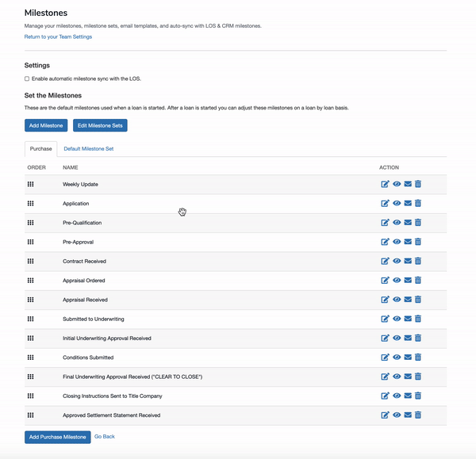Delete the Contract Received milestone
The height and width of the screenshot is (459, 476).
(418, 261)
